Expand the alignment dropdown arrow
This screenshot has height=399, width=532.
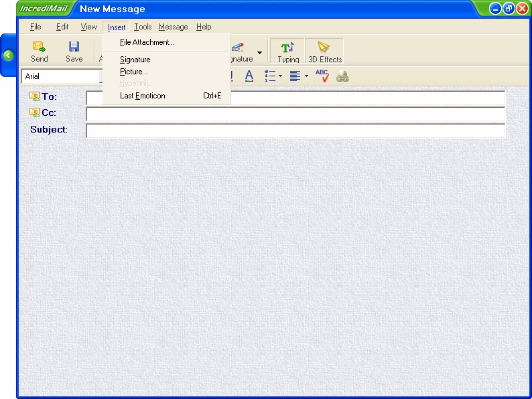point(306,76)
